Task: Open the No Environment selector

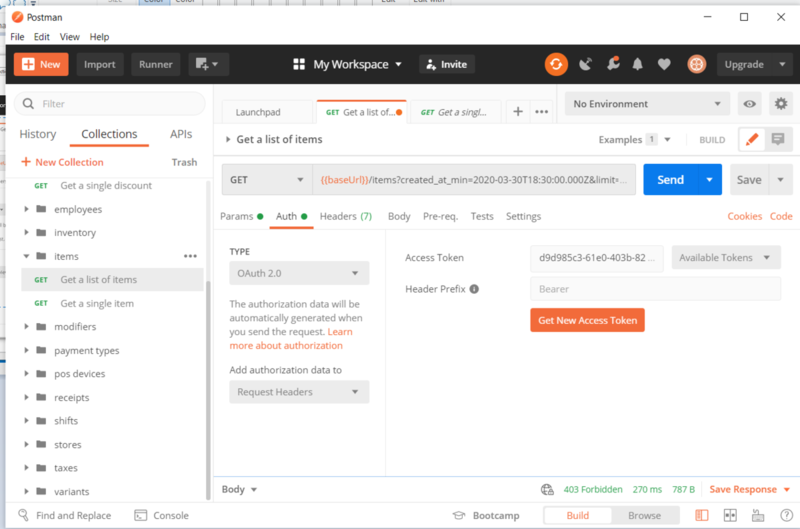Action: (648, 104)
